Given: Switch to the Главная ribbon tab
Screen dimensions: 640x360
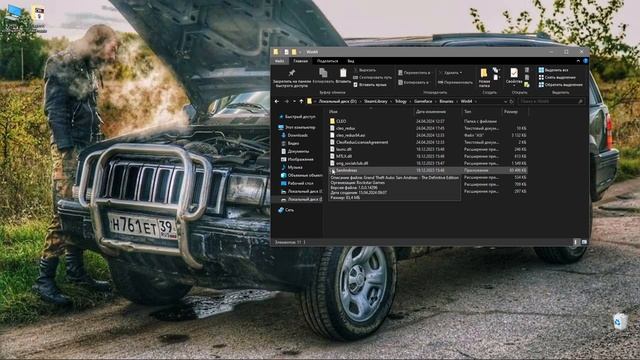Looking at the screenshot, I should 300,61.
